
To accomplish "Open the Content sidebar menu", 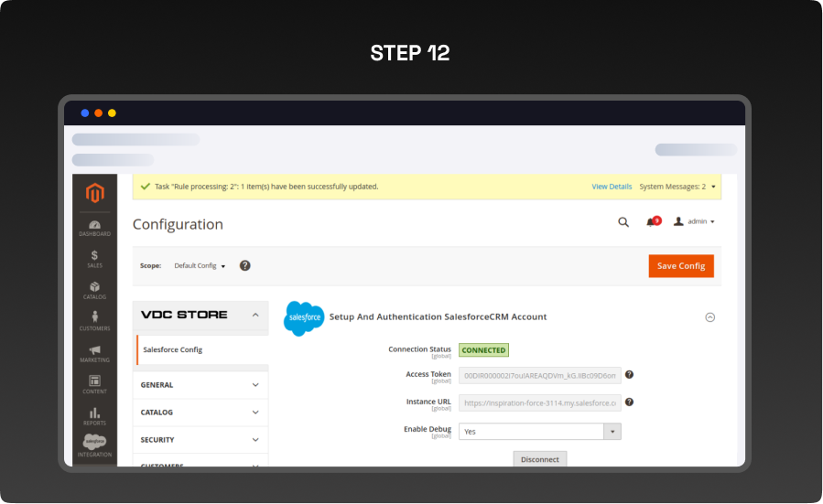I will click(94, 385).
